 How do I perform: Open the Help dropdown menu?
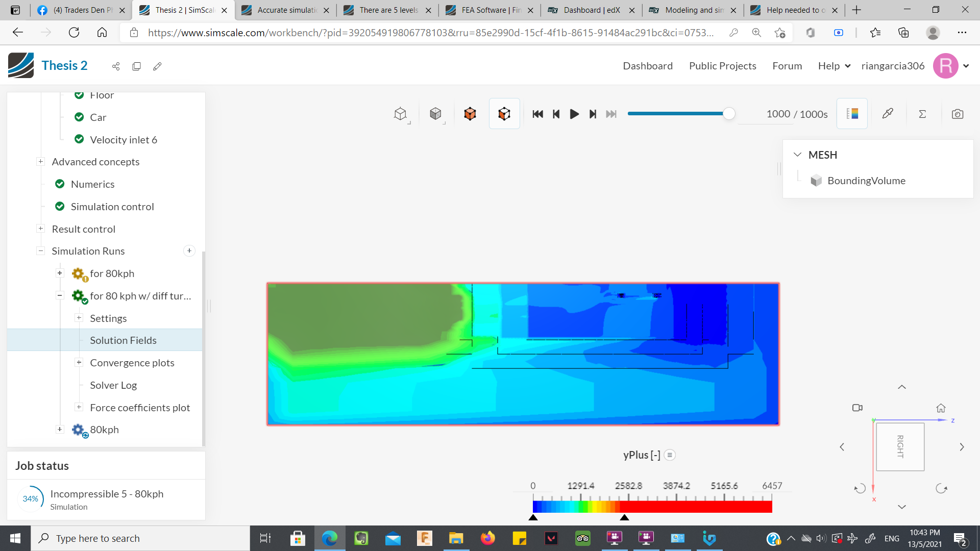point(834,66)
